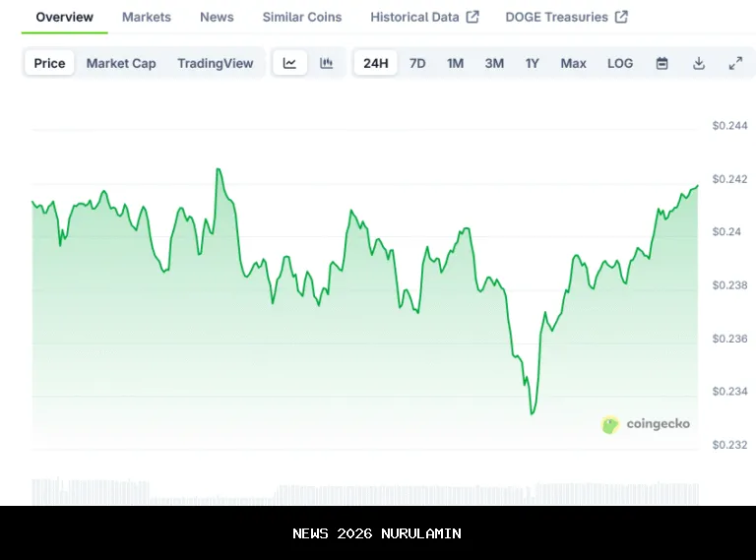
Task: Select the 24H time range
Action: [375, 63]
